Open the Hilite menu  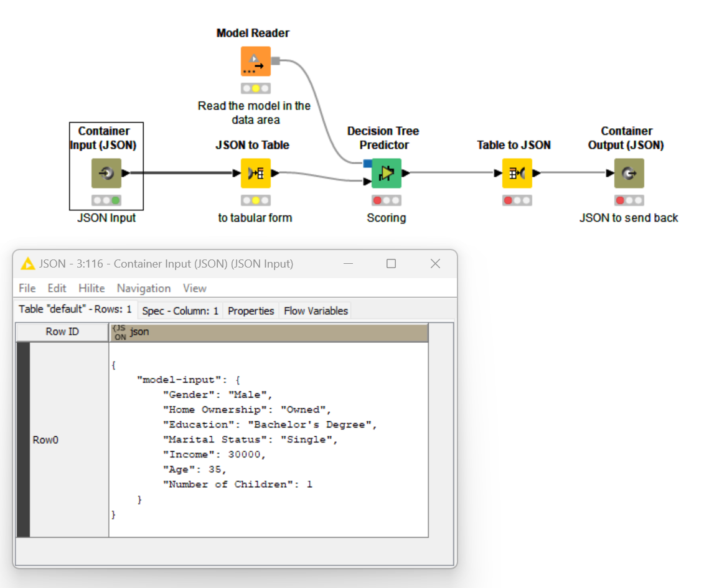(91, 288)
